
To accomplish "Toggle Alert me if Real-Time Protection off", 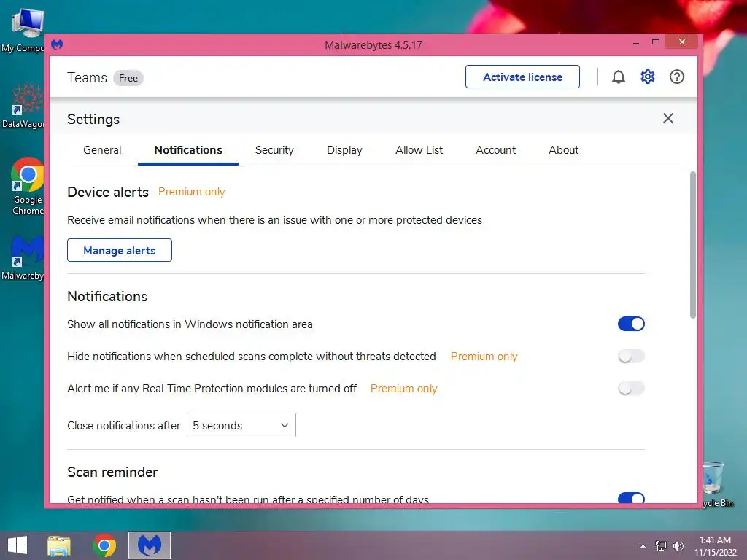I will 631,388.
